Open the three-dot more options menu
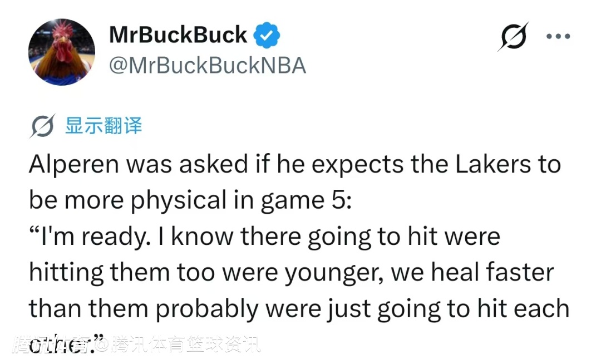601x364 pixels. pyautogui.click(x=558, y=37)
